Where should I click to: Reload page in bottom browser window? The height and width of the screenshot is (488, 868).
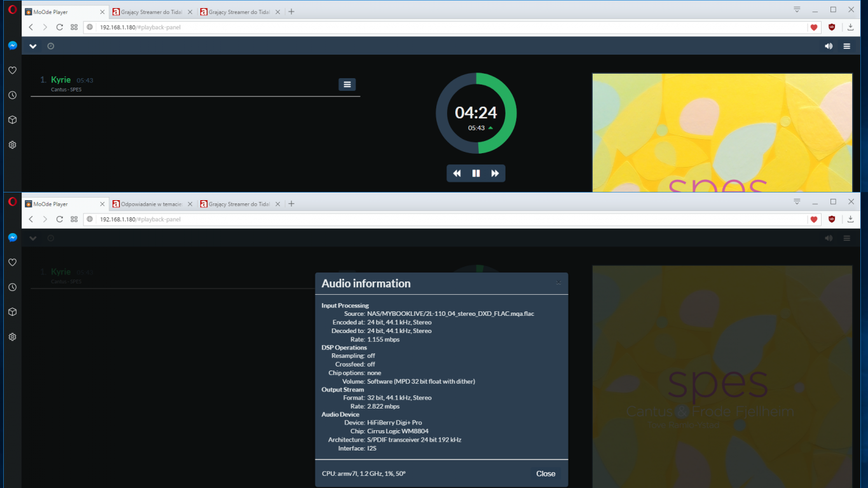point(60,219)
